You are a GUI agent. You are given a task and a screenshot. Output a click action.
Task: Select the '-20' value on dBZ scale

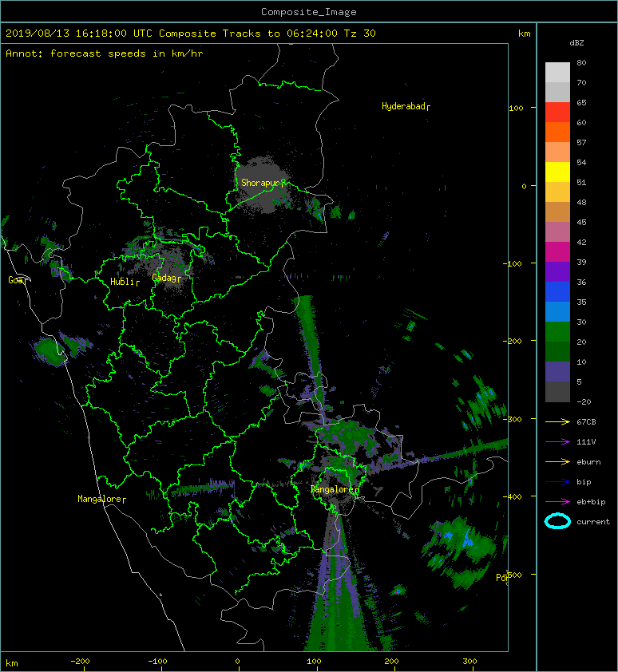click(584, 401)
